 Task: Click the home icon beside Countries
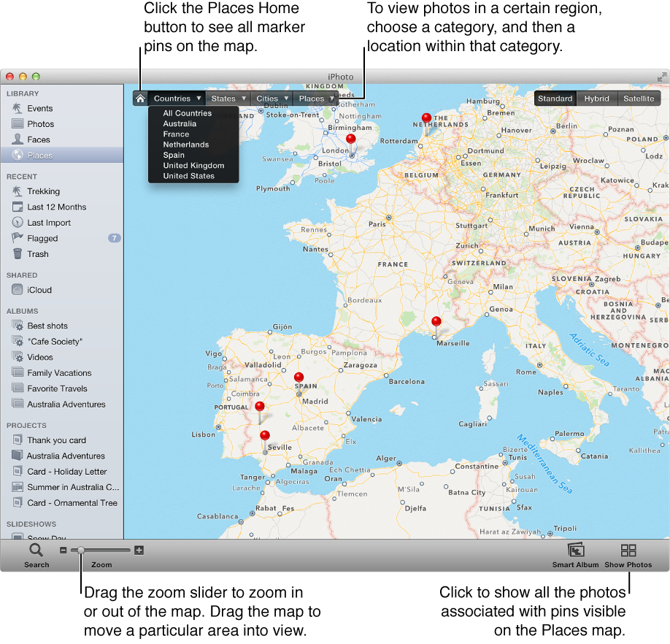pos(139,98)
